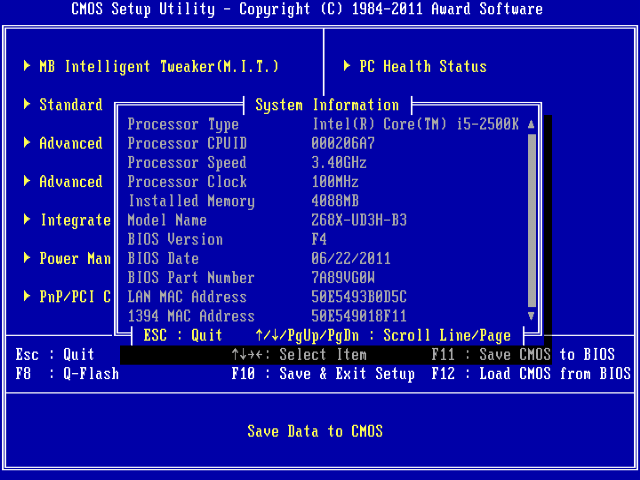Click Intel(R) Core(TM) i5-2500K value
This screenshot has height=480, width=640.
pos(416,124)
